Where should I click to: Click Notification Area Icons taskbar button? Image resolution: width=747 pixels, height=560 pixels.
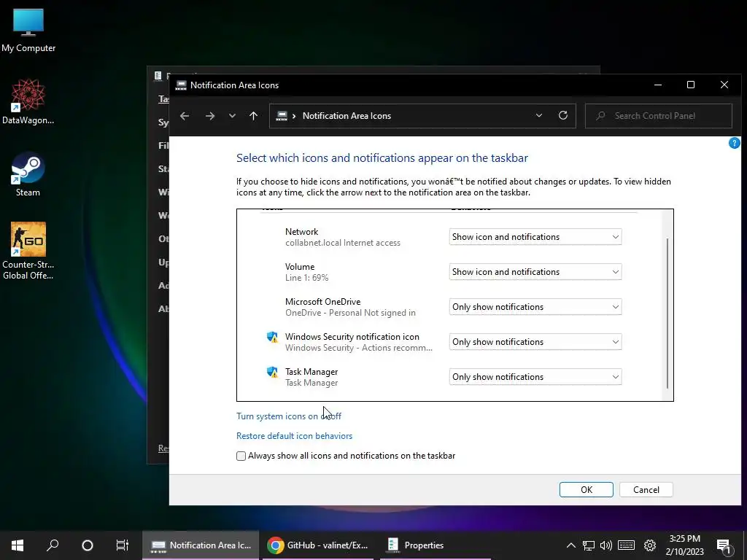click(201, 545)
